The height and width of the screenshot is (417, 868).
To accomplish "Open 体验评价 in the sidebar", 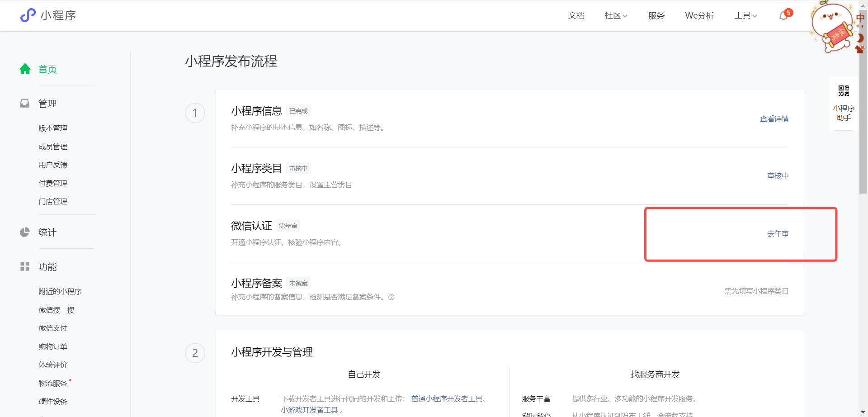I will pyautogui.click(x=53, y=365).
